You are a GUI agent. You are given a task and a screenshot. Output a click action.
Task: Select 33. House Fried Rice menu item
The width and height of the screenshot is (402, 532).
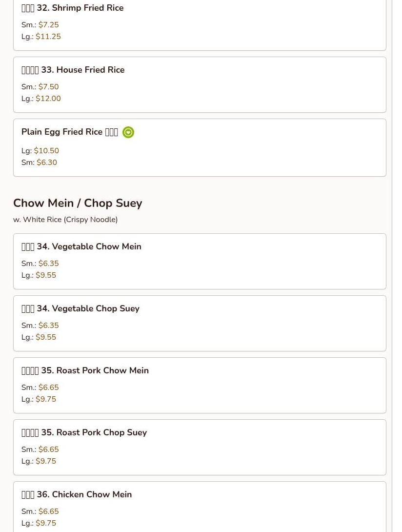[x=200, y=84]
